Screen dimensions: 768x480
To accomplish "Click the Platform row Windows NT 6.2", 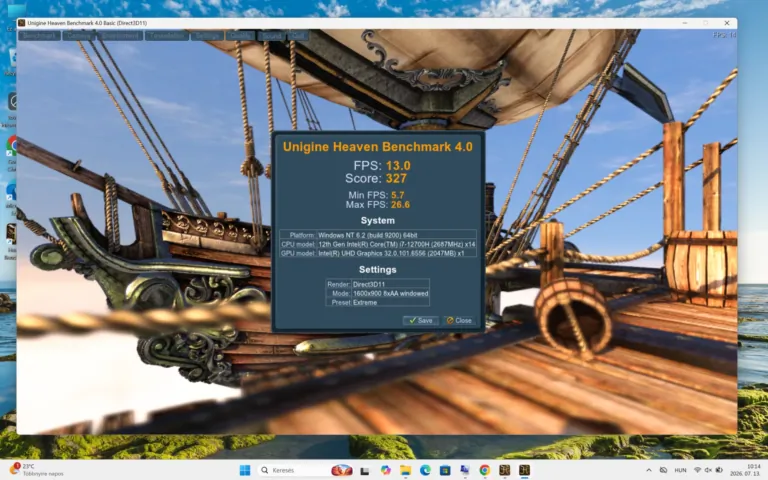I will (378, 235).
